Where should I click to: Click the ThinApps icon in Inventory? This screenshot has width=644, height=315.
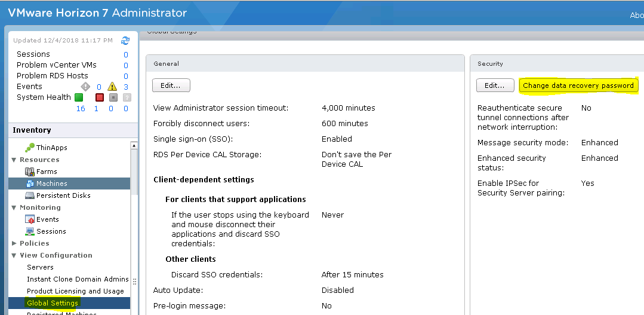30,148
